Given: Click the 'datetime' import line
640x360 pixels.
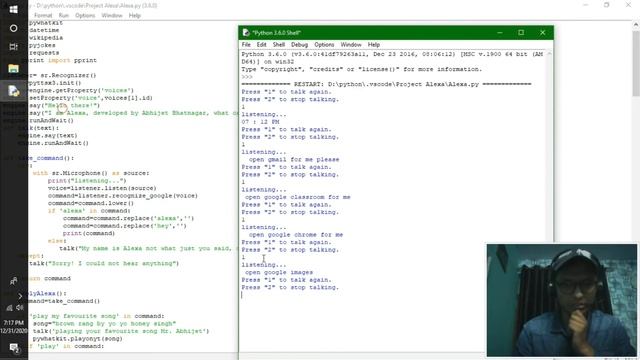Looking at the screenshot, I should click(44, 30).
